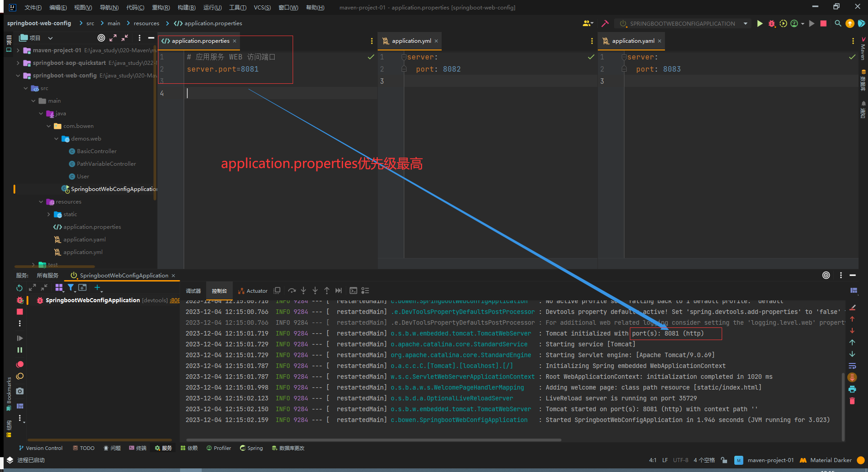The height and width of the screenshot is (472, 868).
Task: Take a thread dump with the camera icon
Action: click(x=20, y=391)
